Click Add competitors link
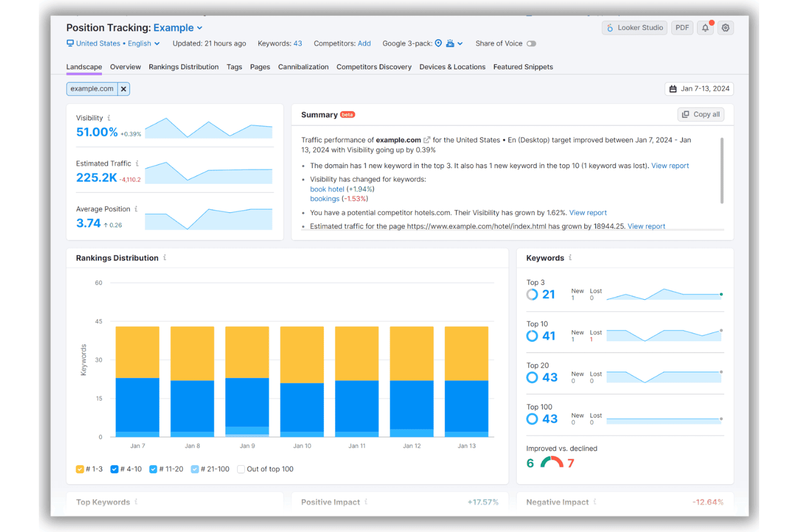798x532 pixels. coord(364,43)
